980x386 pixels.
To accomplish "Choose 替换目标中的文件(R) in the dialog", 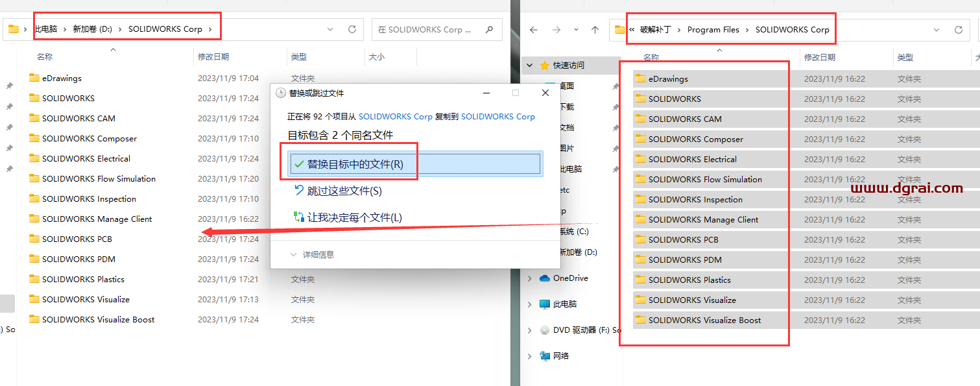I will (414, 164).
